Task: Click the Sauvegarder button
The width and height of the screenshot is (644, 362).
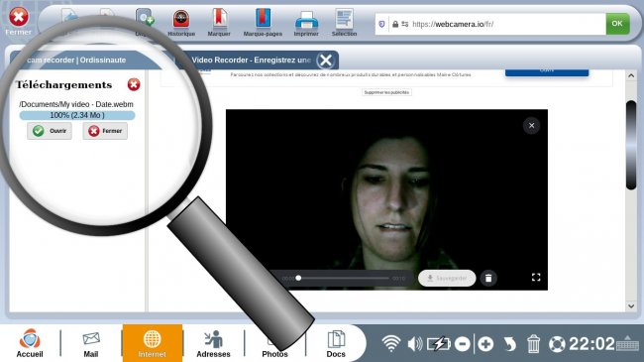Action: [x=447, y=278]
